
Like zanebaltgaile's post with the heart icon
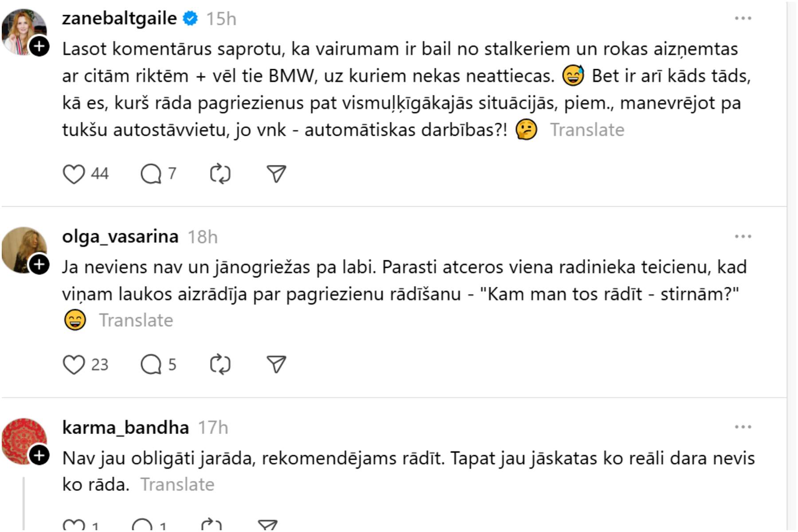(74, 174)
